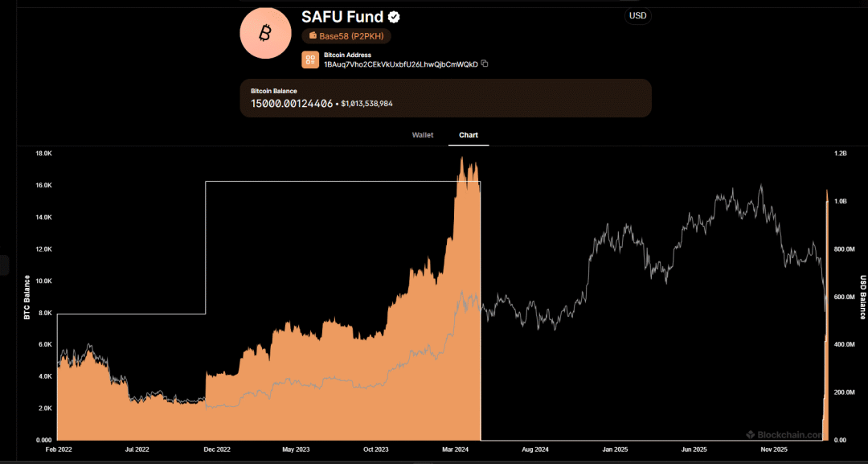Screen dimensions: 868x464
Task: Click the Bitcoin logo avatar
Action: tap(265, 33)
